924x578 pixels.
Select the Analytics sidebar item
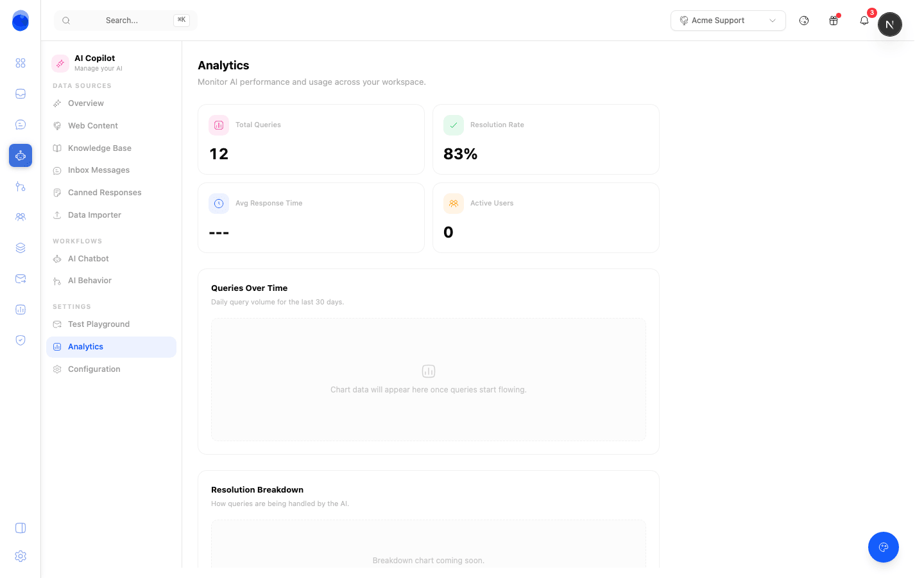[x=111, y=347]
